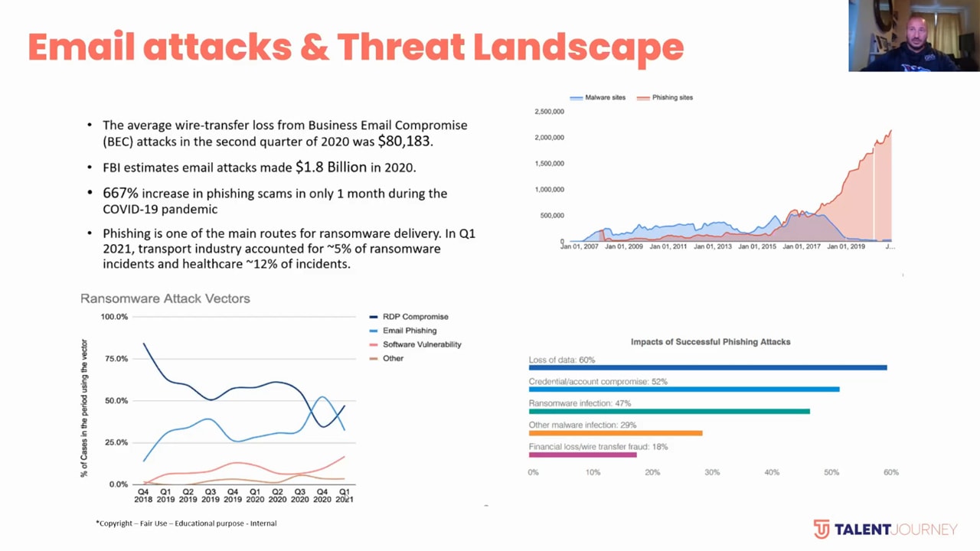Click the dark blue Loss of data bar

[x=707, y=368]
